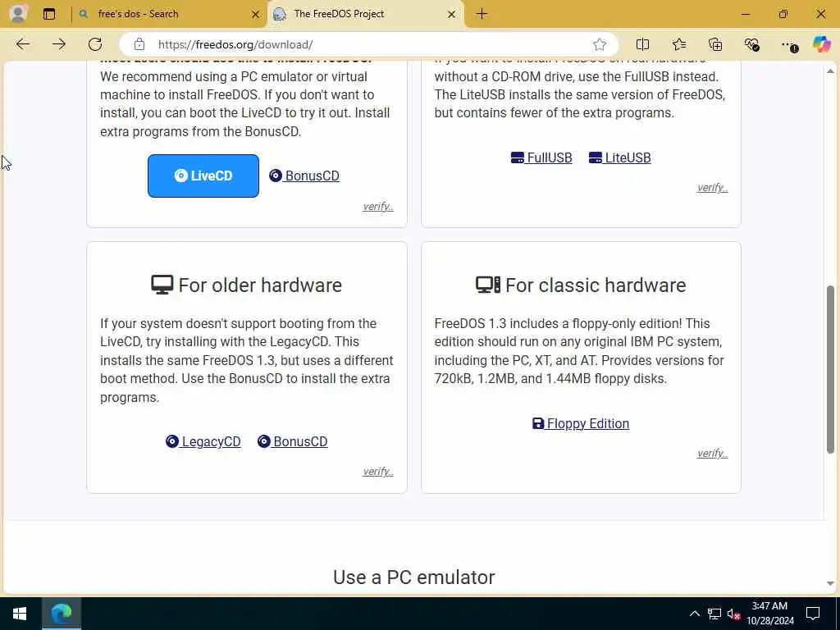Screen dimensions: 840x630
Task: Click the browser forward arrow
Action: [59, 44]
